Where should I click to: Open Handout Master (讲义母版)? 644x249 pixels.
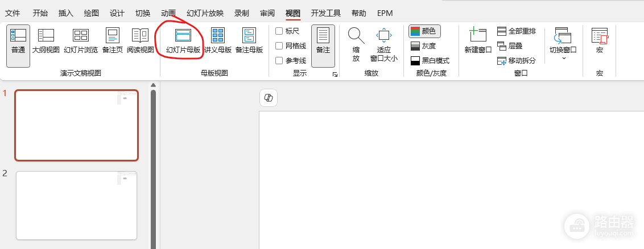click(x=218, y=41)
